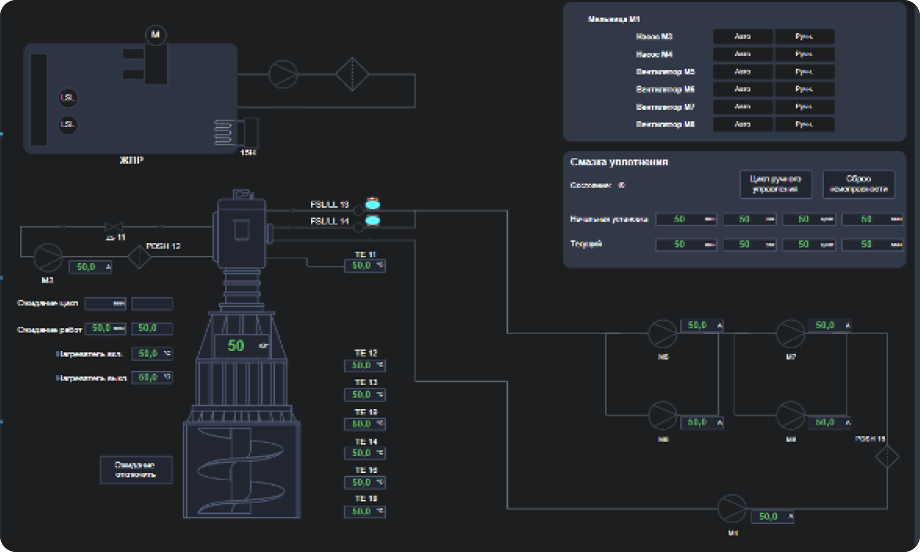
Task: Click the FSL/LL 13 indicator lamp
Action: 373,203
